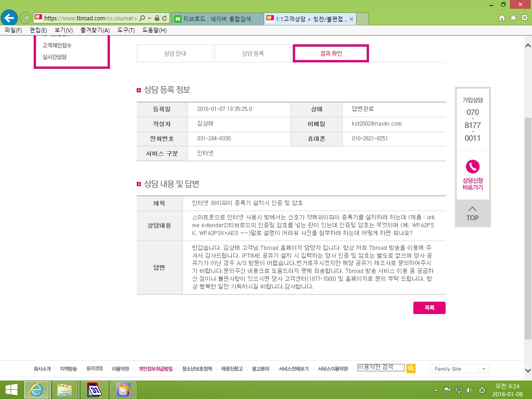Open the 회사소개 footer link

(42, 369)
